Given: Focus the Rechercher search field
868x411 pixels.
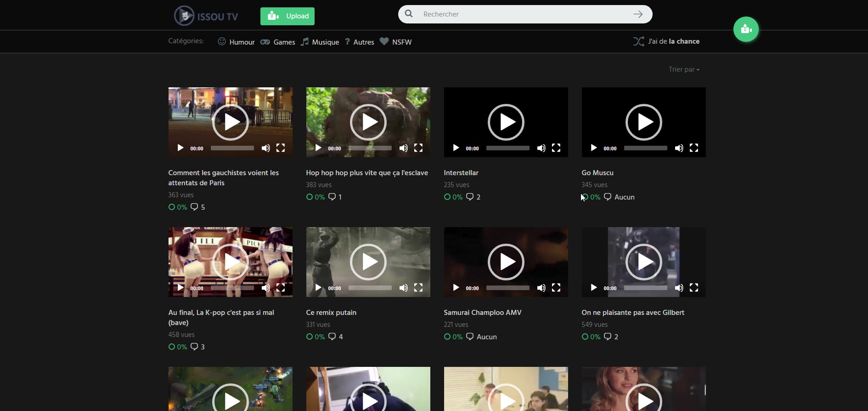Looking at the screenshot, I should (525, 14).
